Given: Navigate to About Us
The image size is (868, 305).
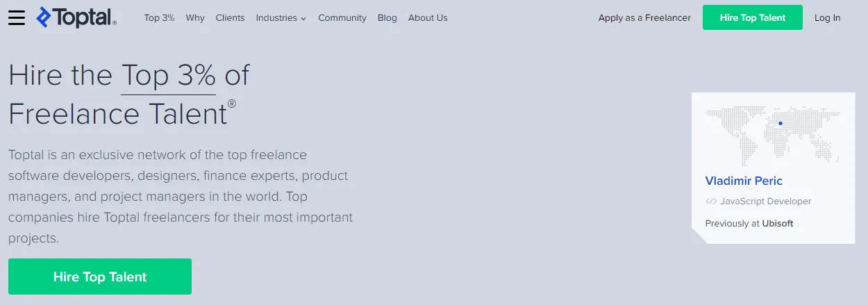Looking at the screenshot, I should 428,18.
